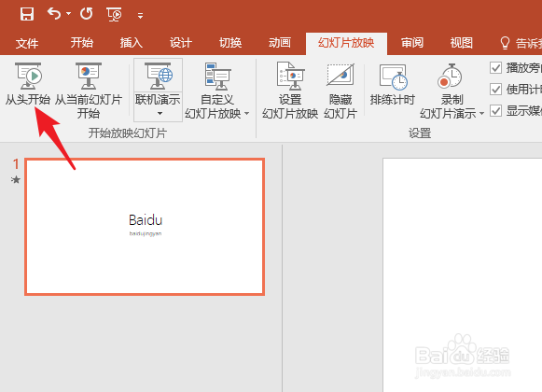The width and height of the screenshot is (542, 392).
Task: Open the 文件 menu tab
Action: pos(27,43)
